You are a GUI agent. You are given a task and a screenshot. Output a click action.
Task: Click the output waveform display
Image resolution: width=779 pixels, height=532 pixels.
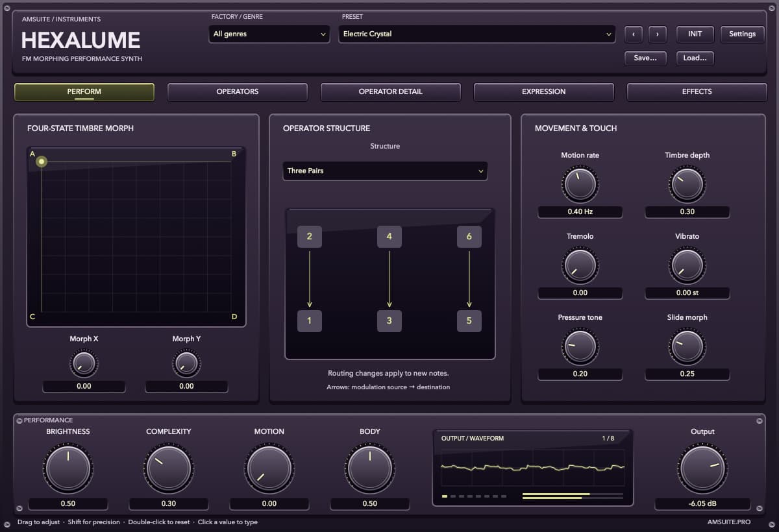click(x=533, y=467)
